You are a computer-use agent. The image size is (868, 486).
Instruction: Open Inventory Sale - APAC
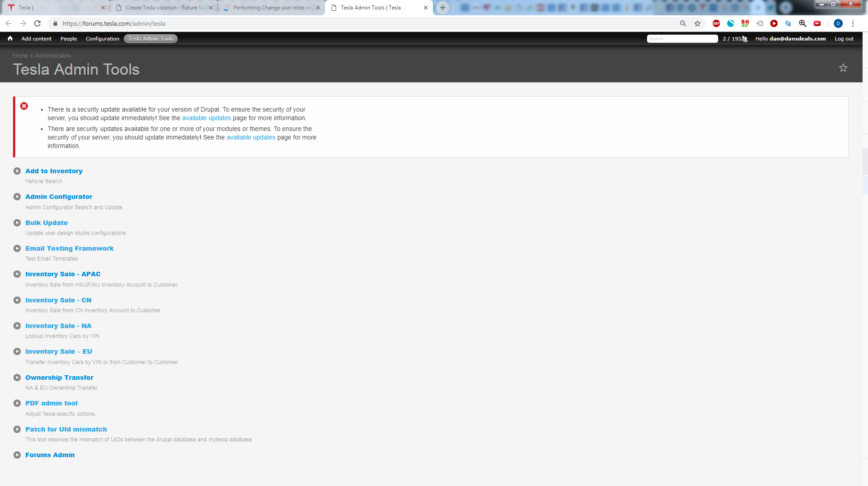pos(63,274)
